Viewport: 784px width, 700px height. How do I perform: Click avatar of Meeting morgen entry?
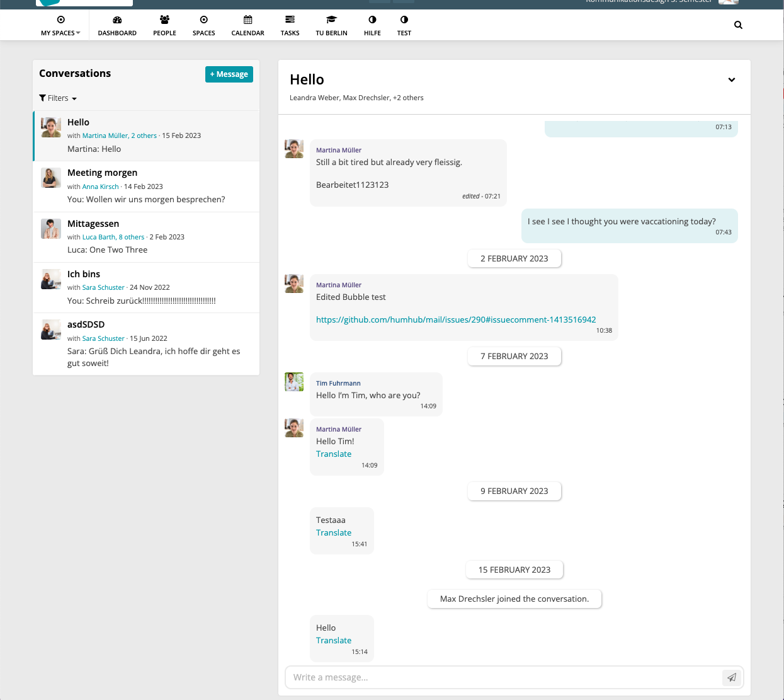click(51, 178)
